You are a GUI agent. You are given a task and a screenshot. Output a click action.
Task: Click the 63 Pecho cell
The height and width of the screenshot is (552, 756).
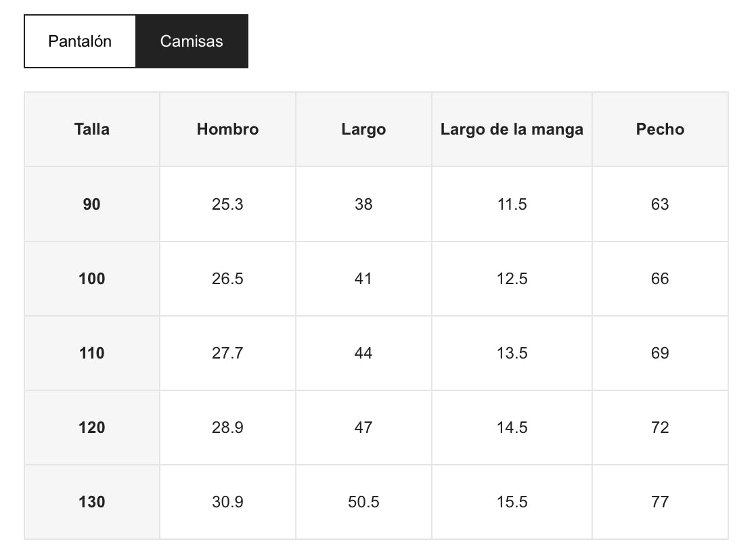[660, 204]
